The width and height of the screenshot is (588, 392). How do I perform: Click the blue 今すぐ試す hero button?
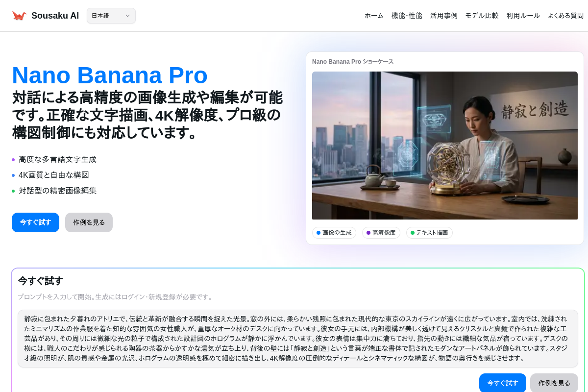pos(35,222)
